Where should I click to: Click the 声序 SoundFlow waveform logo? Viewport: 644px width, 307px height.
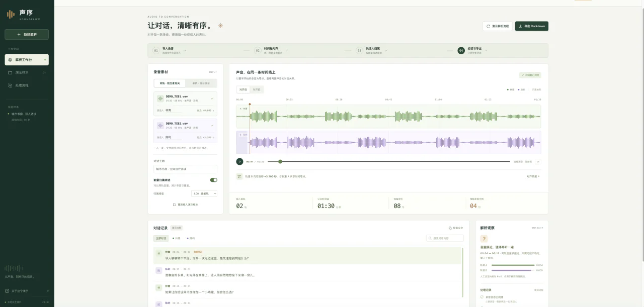pos(11,14)
